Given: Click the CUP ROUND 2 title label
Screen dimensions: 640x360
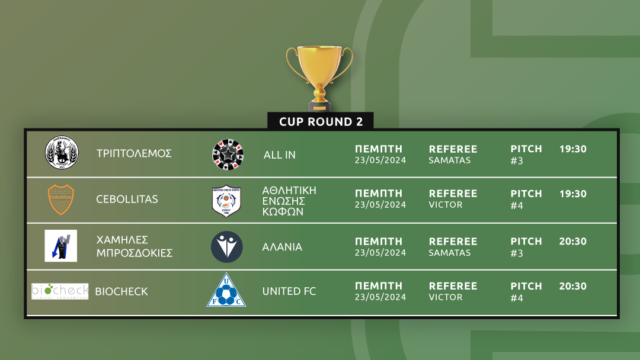Looking at the screenshot, I should pyautogui.click(x=321, y=122).
